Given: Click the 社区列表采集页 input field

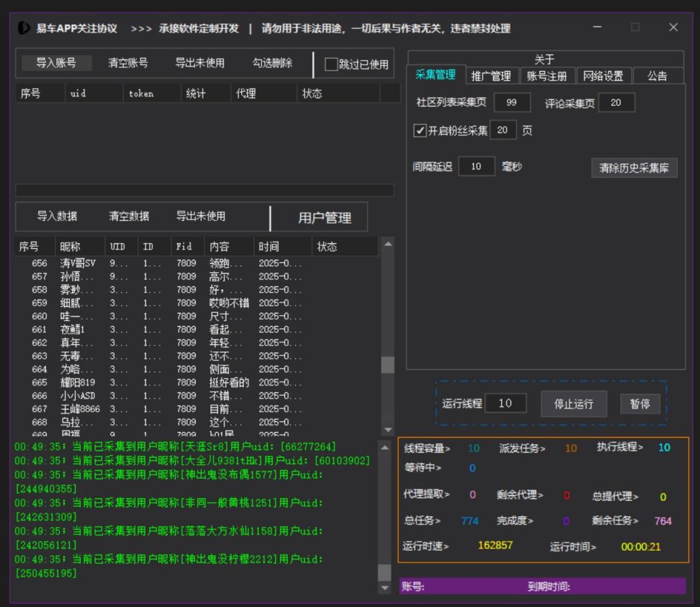Looking at the screenshot, I should (511, 103).
